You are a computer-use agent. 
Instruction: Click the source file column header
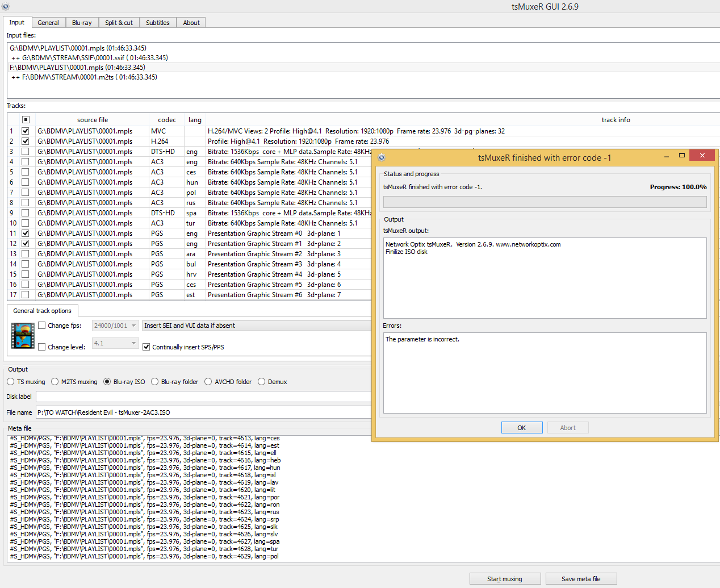[93, 120]
